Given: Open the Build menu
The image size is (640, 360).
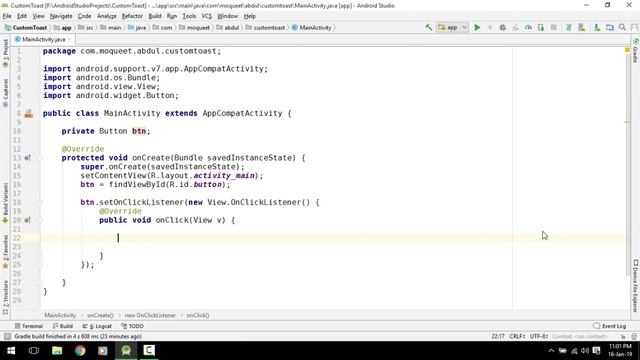Looking at the screenshot, I should pos(155,16).
